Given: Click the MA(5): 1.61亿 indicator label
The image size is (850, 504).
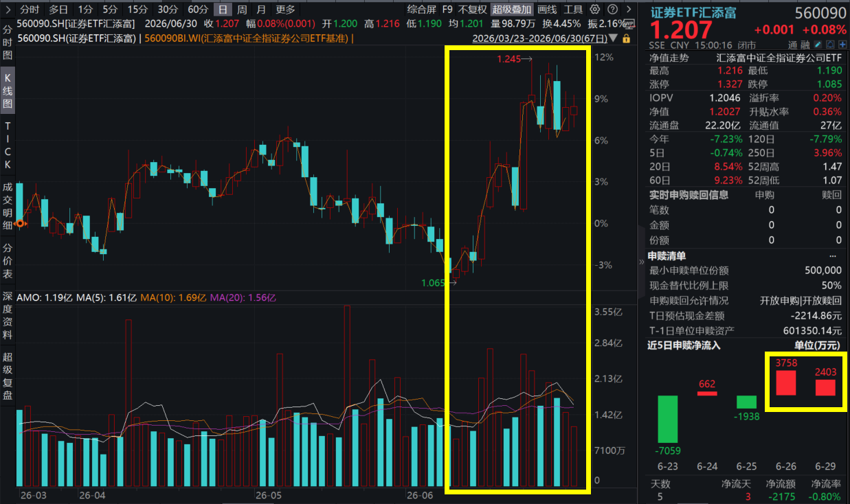Looking at the screenshot, I should point(107,297).
